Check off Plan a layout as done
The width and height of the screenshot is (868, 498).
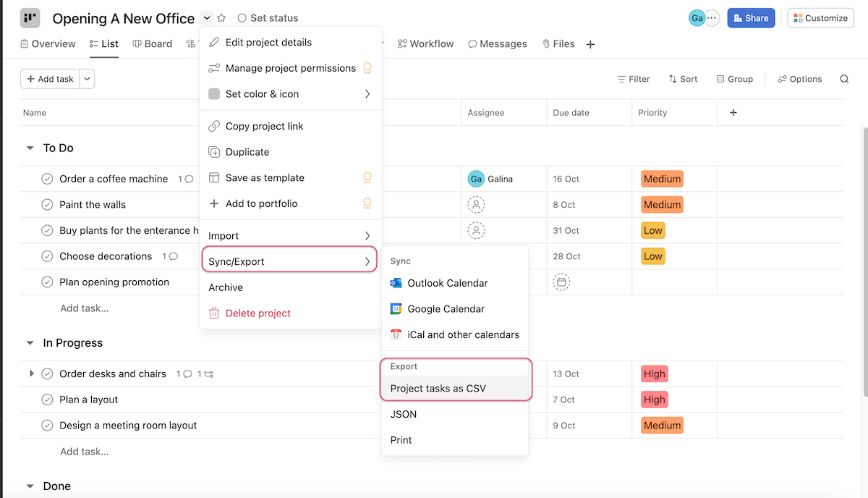tap(46, 399)
